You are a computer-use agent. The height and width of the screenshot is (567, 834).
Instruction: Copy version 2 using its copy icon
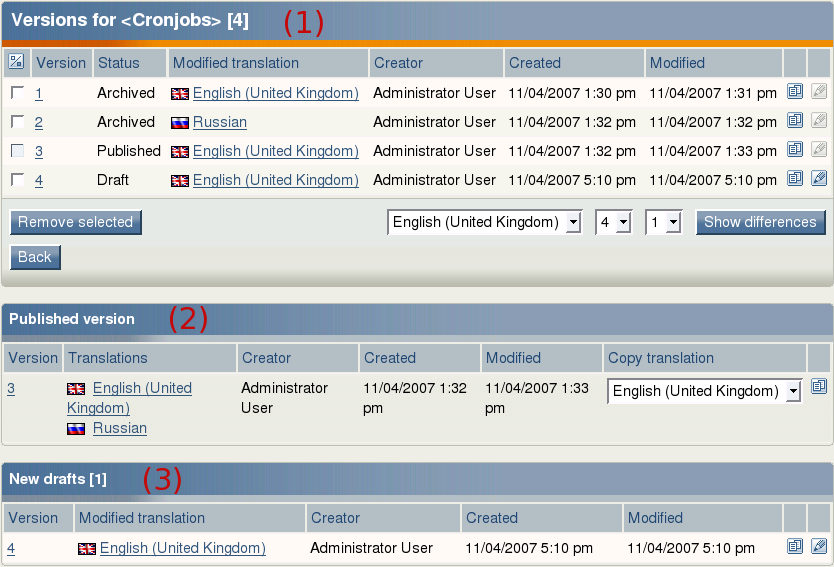(x=795, y=120)
